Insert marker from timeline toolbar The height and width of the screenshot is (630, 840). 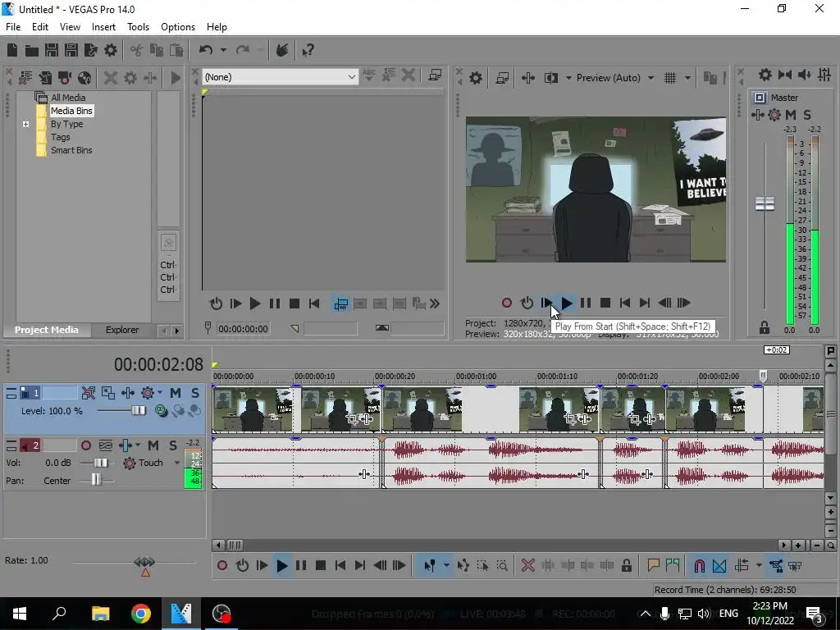653,565
